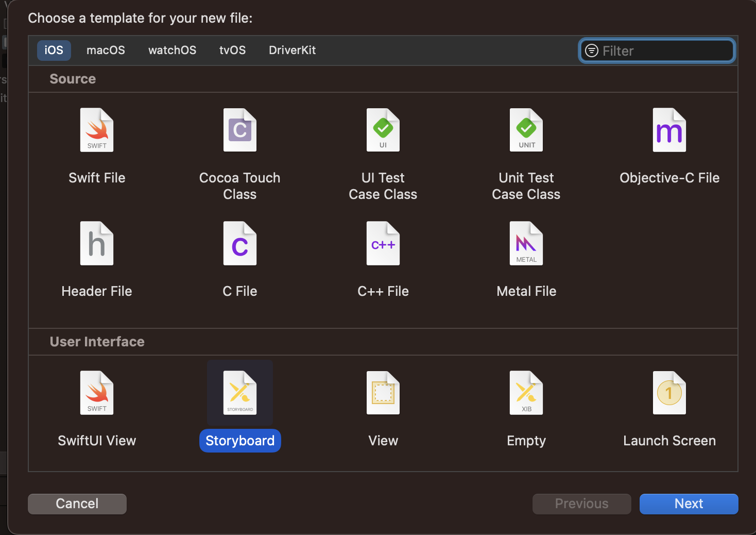The width and height of the screenshot is (756, 535).
Task: Click the 'Unit Test Case Class' label text
Action: pos(526,186)
